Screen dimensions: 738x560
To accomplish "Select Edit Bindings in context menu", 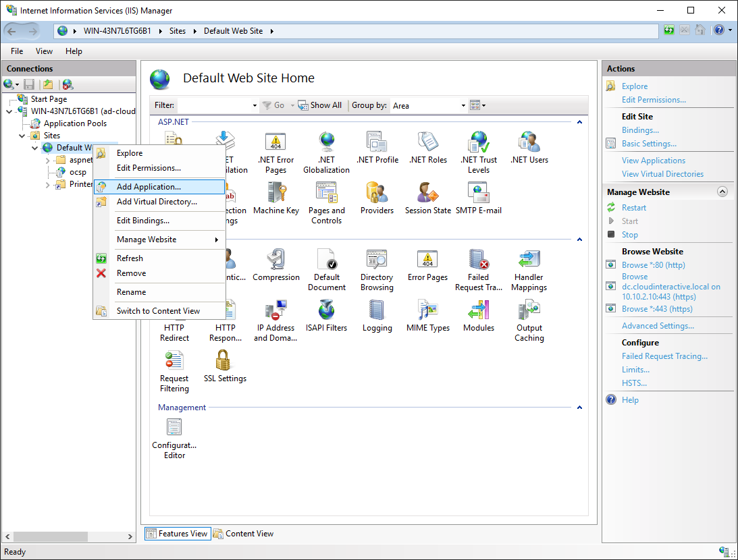I will point(159,221).
